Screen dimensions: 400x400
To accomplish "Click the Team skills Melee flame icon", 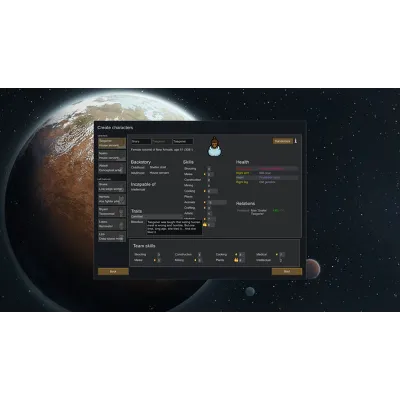I will point(155,260).
